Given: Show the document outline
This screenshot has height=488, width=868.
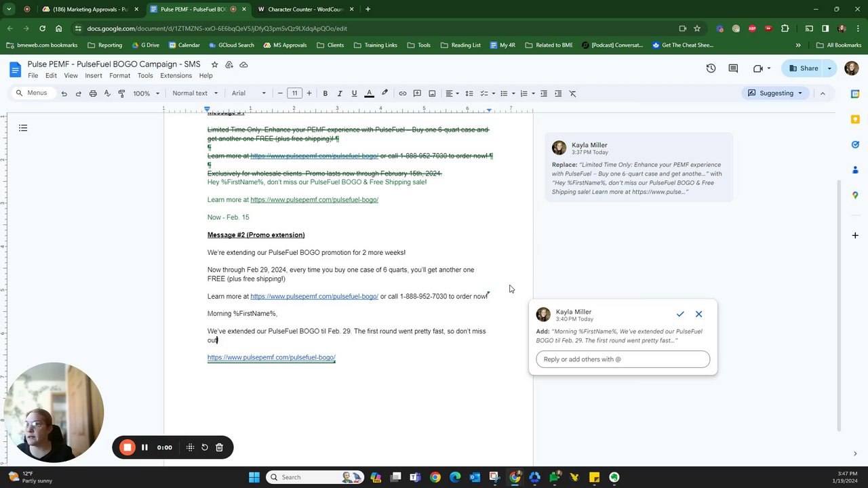Looking at the screenshot, I should [23, 127].
